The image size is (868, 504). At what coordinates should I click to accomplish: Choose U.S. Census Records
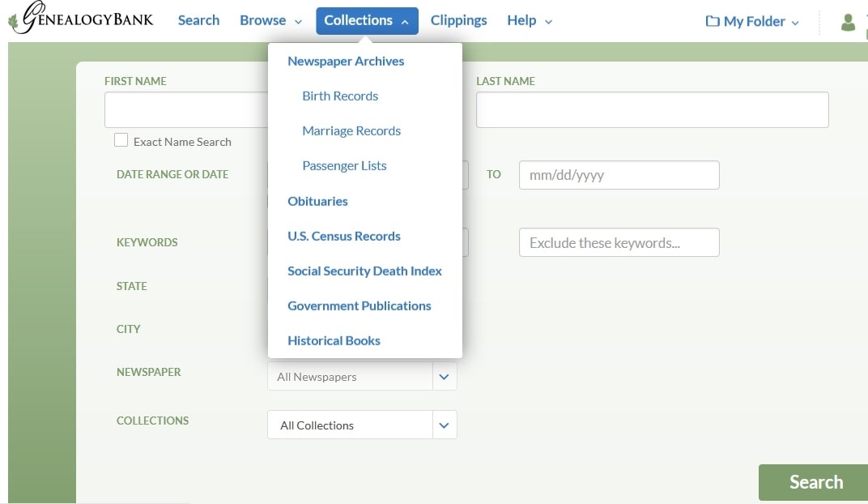coord(343,236)
